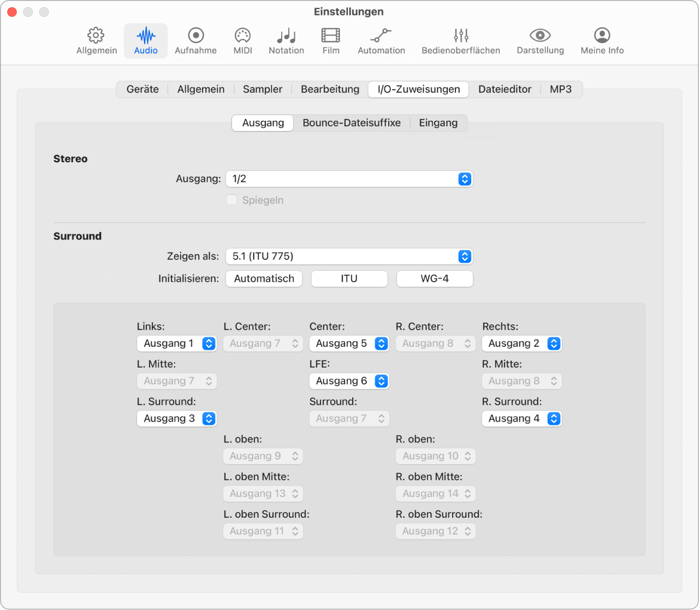Switch to the MP3 tab

click(x=561, y=90)
